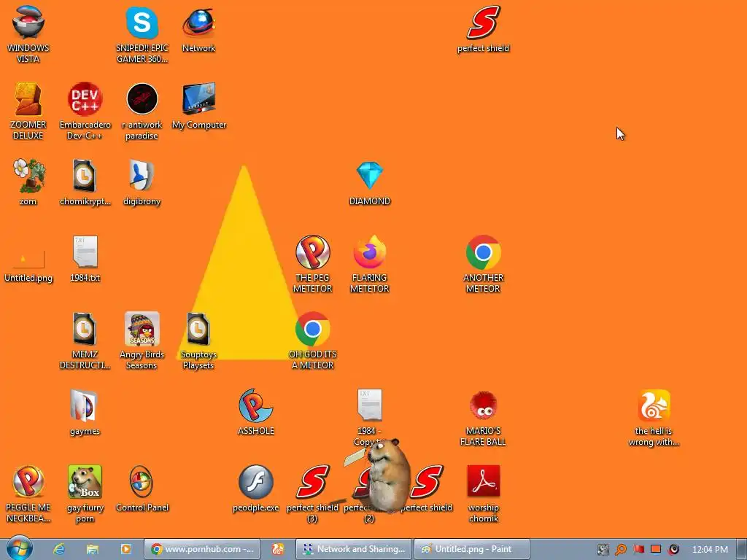Screen dimensions: 747x560
Task: Select the blue P Peggle icon
Action: [x=256, y=413]
